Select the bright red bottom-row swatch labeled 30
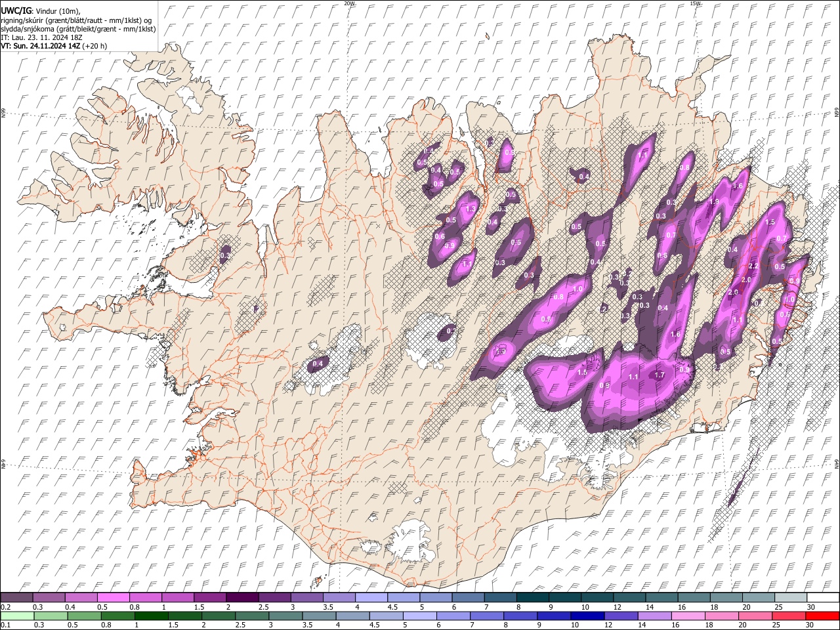Screen dimensions: 840x630 (822, 616)
